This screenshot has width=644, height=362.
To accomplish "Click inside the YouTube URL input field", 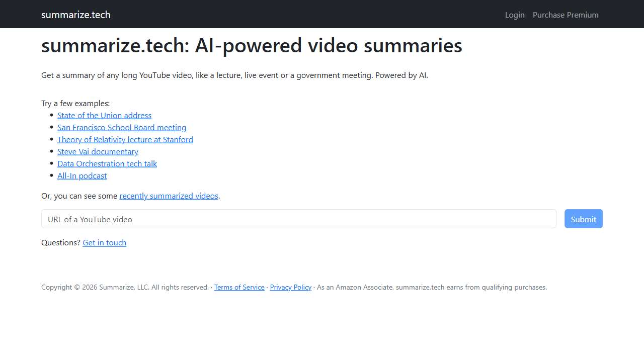I will (x=298, y=219).
